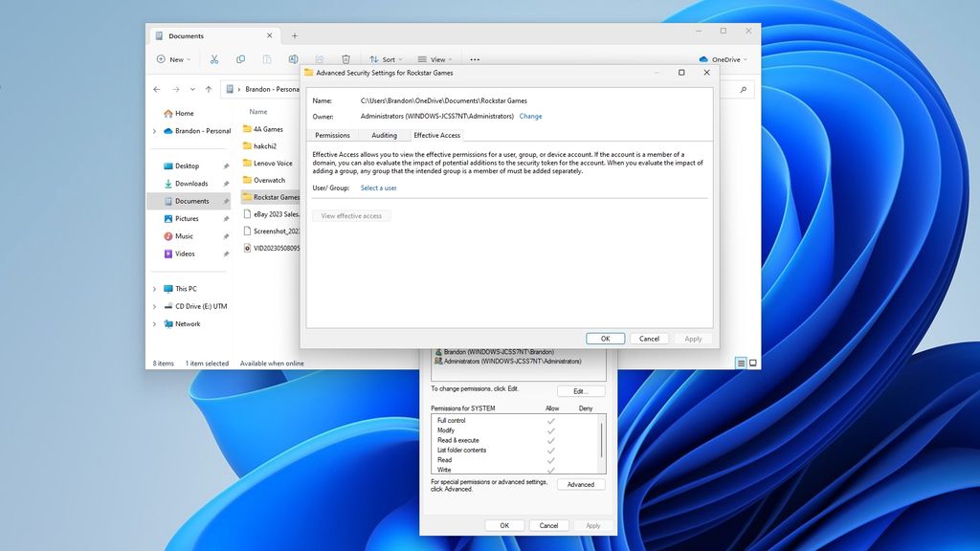Open the Sort dropdown
This screenshot has width=980, height=551.
coord(386,58)
